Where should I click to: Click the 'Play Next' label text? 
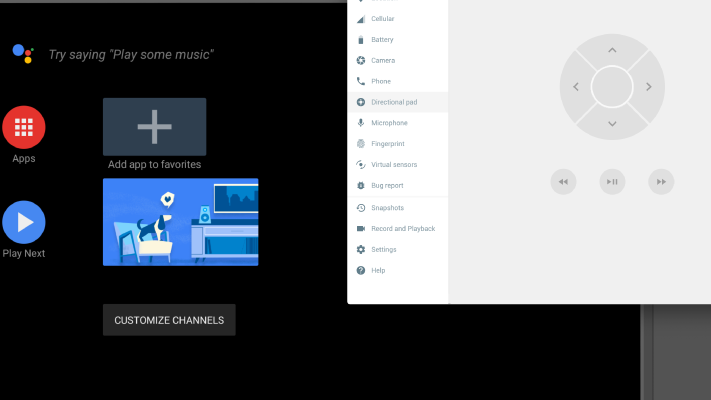click(24, 254)
